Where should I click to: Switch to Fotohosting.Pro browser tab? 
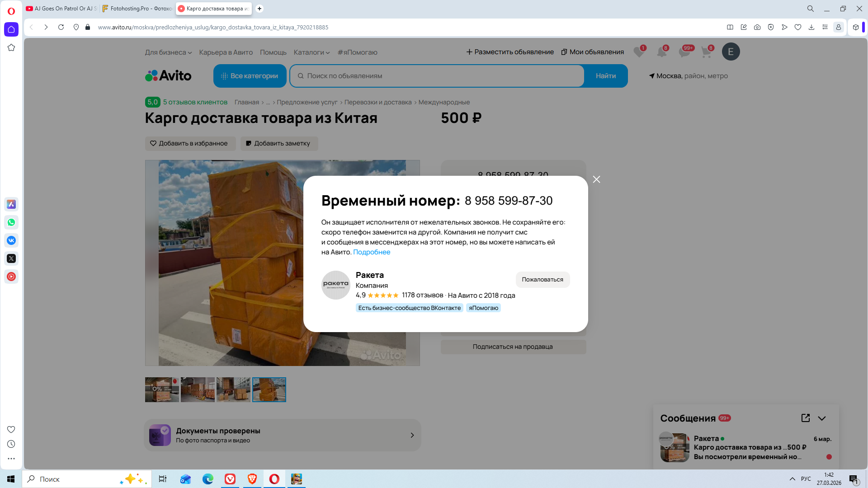pos(137,9)
